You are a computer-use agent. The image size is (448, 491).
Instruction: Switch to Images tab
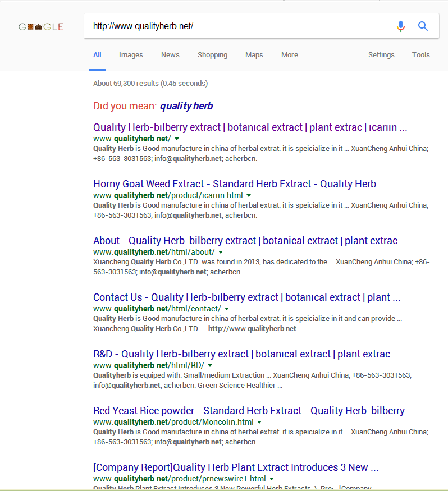pos(131,55)
